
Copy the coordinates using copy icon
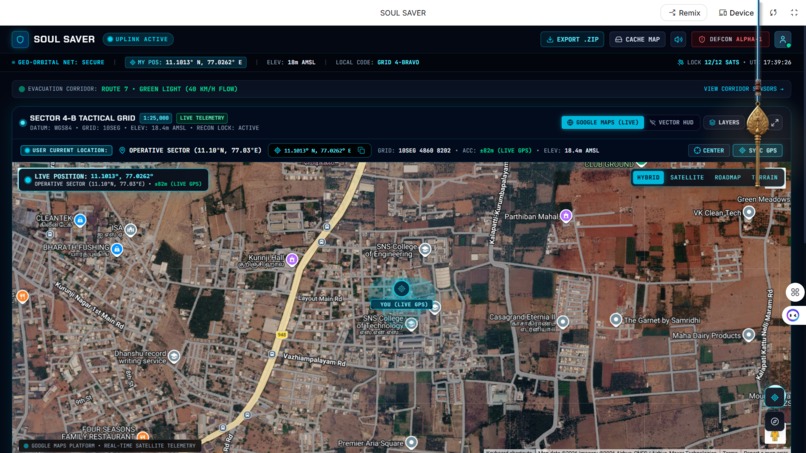point(361,151)
